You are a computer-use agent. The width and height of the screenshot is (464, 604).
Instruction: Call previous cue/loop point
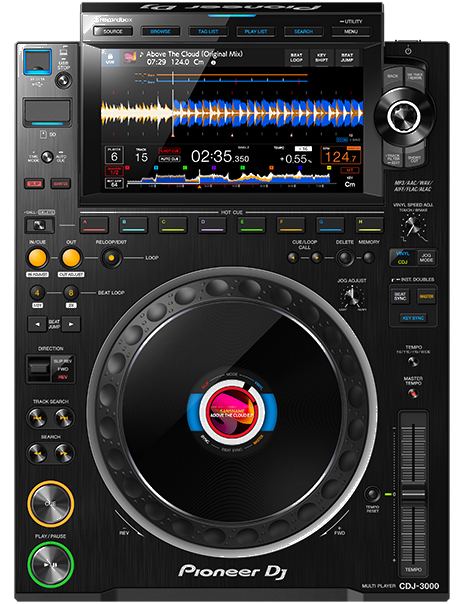click(293, 257)
